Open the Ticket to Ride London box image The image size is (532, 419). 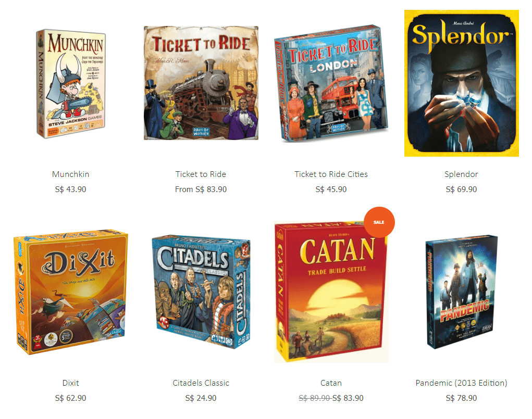click(331, 83)
